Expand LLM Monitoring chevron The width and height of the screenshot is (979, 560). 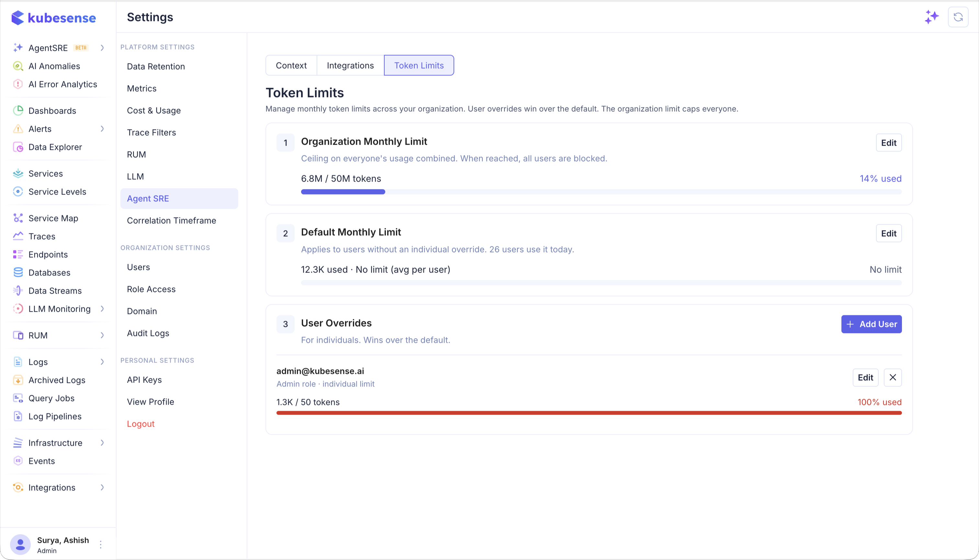point(102,309)
